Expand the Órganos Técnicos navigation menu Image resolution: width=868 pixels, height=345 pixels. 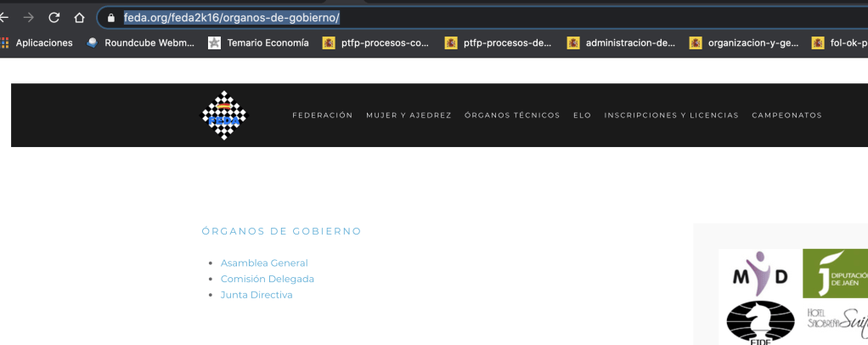[x=512, y=116]
